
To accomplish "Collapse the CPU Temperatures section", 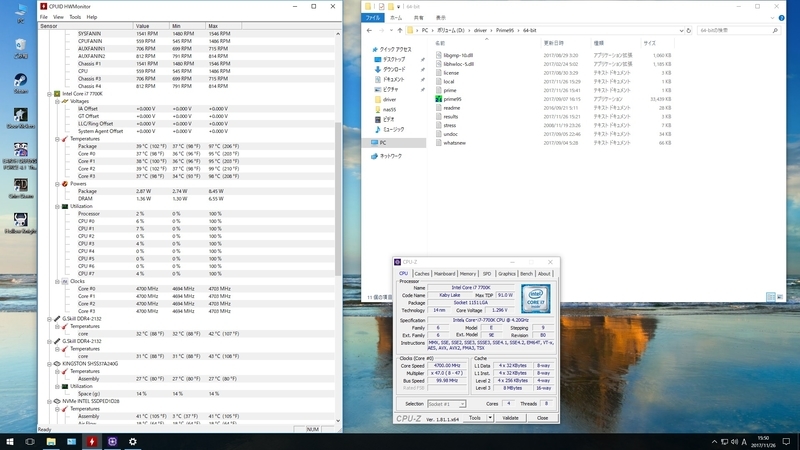I will (57, 139).
